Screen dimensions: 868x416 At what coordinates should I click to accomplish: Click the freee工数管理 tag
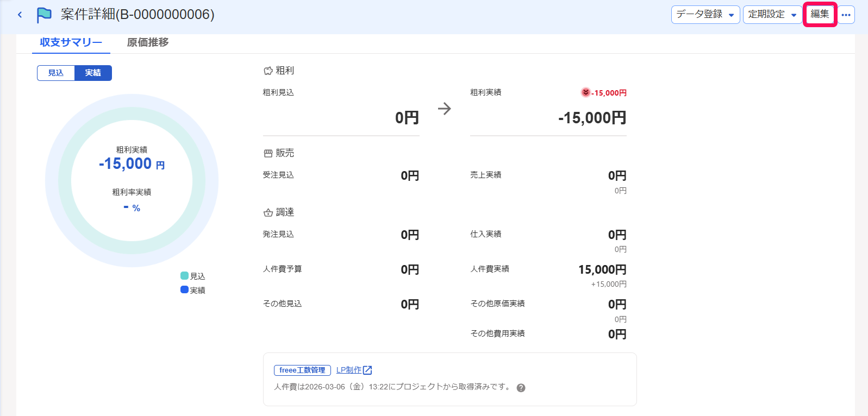point(302,370)
